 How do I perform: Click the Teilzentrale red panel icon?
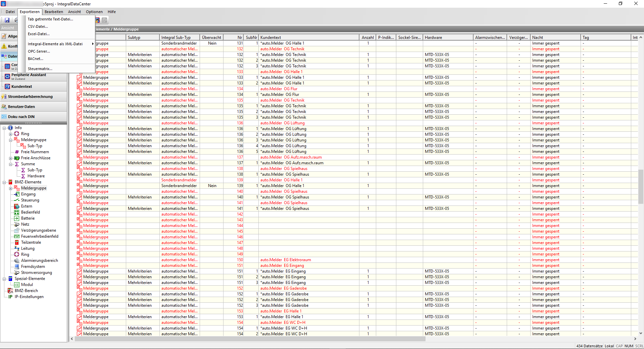click(17, 242)
